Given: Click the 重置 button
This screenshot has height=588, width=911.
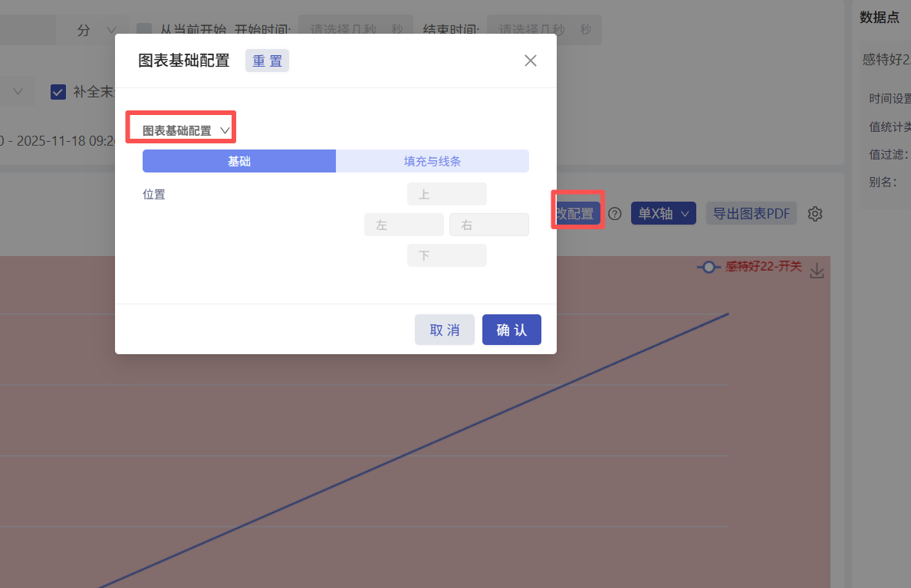Looking at the screenshot, I should pos(268,61).
